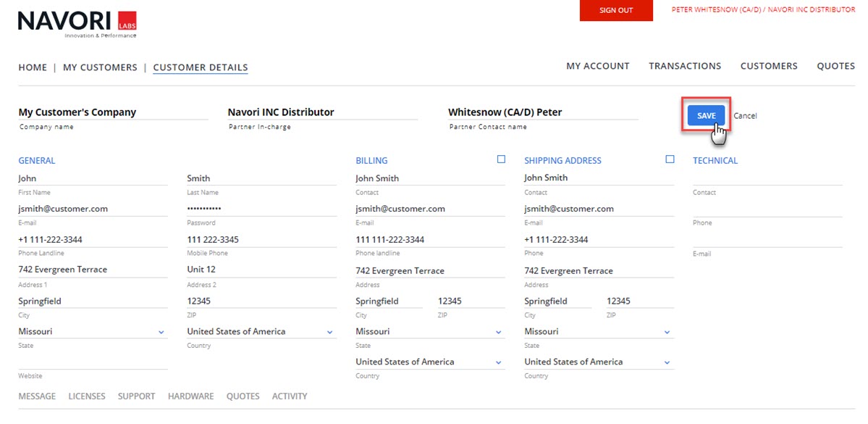Viewport: 868px width, 424px height.
Task: Expand the Billing State dropdown
Action: [498, 332]
